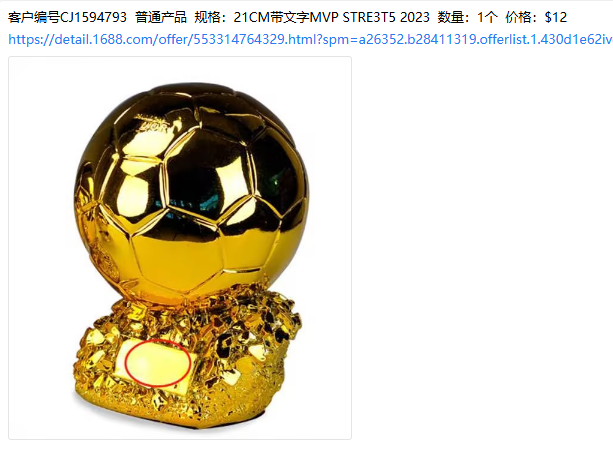Click the price $12 text
Viewport: 613px width, 449px height.
556,17
